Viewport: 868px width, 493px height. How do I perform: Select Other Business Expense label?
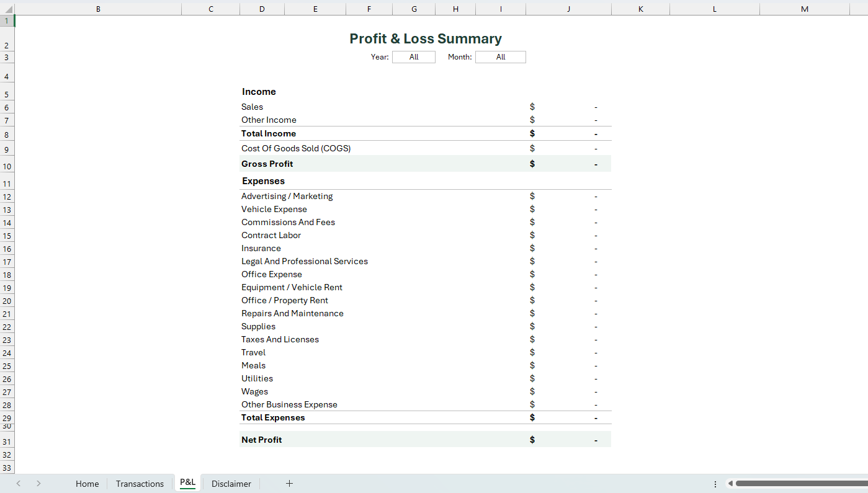click(289, 404)
